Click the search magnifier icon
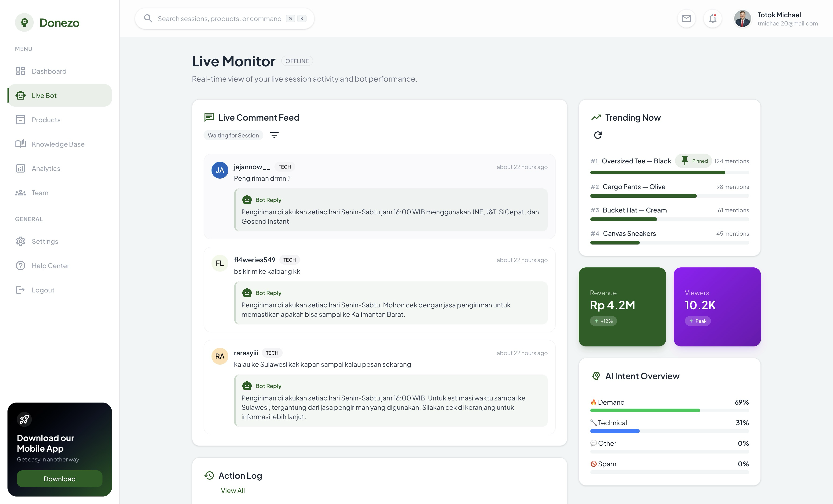Screen dimensions: 833x504 148,18
